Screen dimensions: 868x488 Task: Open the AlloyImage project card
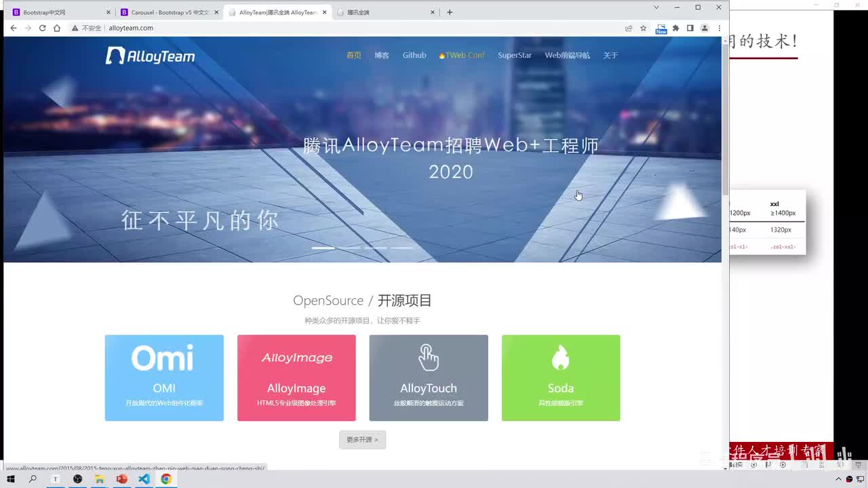[x=296, y=378]
